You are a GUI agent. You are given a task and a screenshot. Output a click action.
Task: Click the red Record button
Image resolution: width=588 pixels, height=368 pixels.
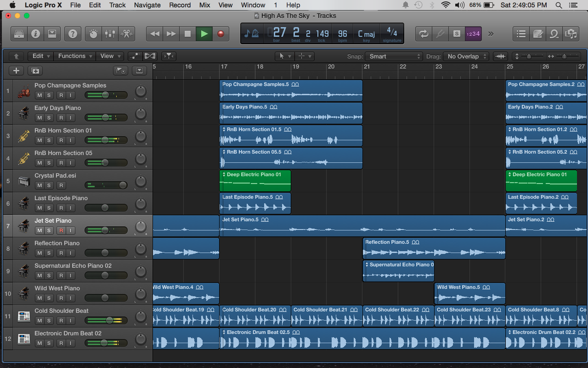[x=220, y=34]
